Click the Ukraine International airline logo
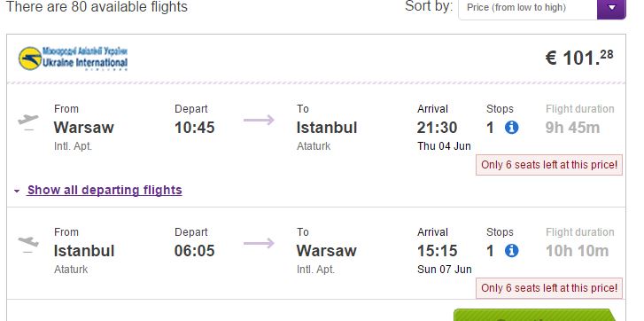The width and height of the screenshot is (644, 321). click(74, 59)
